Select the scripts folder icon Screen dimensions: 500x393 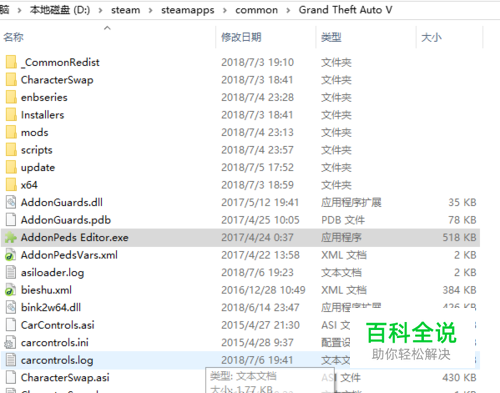[11, 150]
